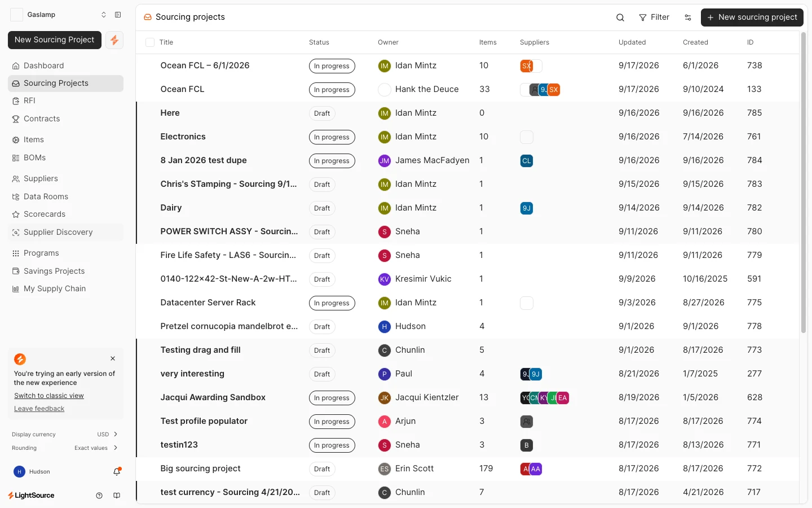The height and width of the screenshot is (508, 812).
Task: Click the Jacqui Kientzler owner avatar
Action: 385,398
